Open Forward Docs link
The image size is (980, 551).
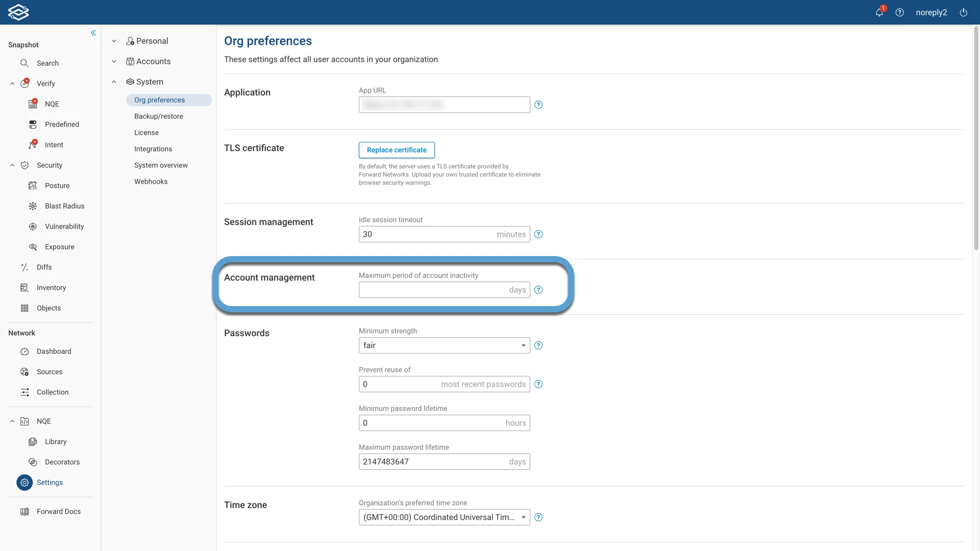coord(58,512)
